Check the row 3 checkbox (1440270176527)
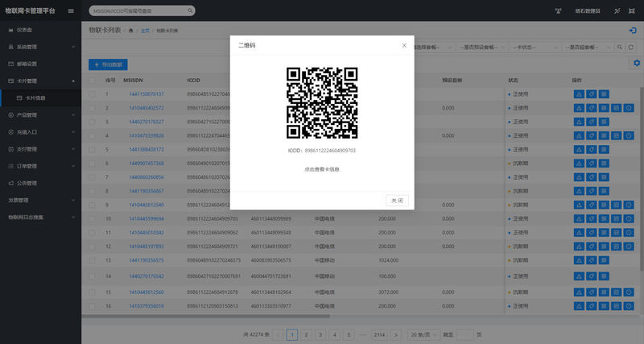 coord(92,122)
